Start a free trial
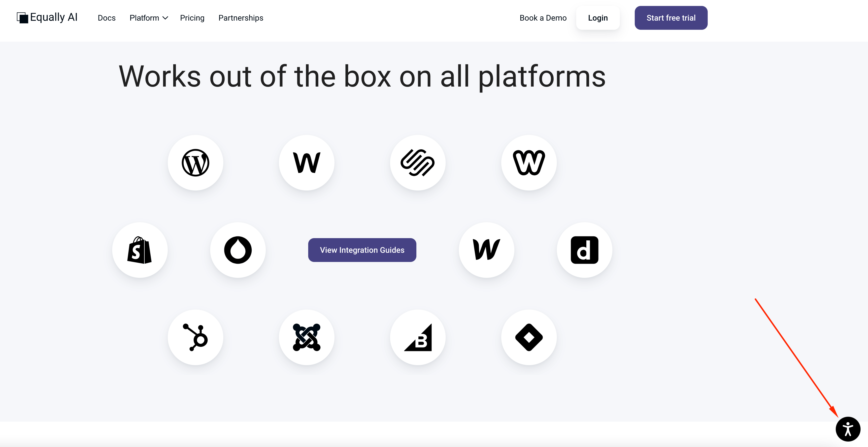Viewport: 868px width, 447px height. 671,18
